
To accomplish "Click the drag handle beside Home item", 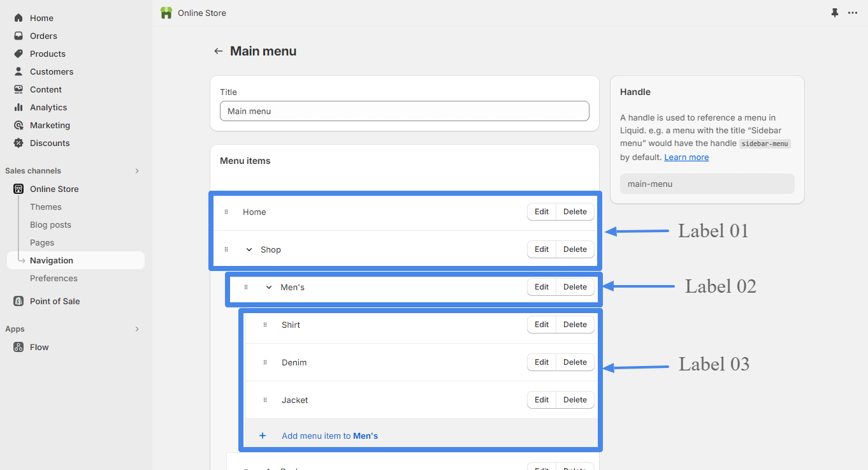I will (x=226, y=212).
